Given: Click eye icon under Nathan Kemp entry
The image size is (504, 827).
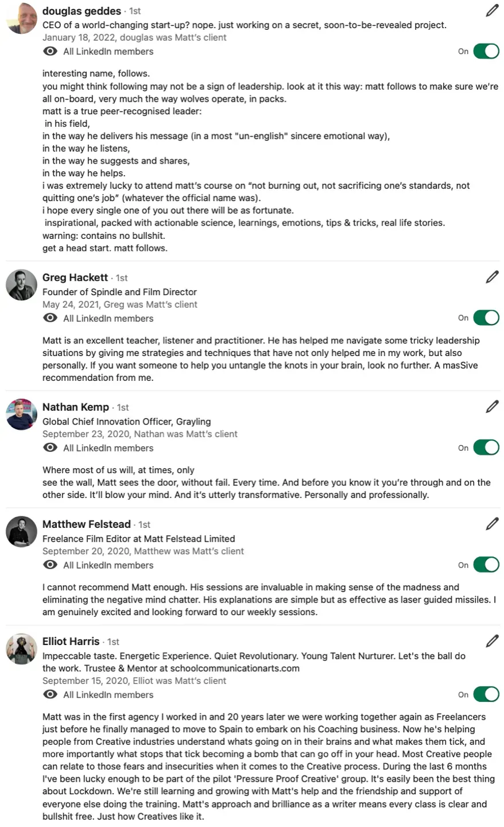Looking at the screenshot, I should (x=51, y=448).
